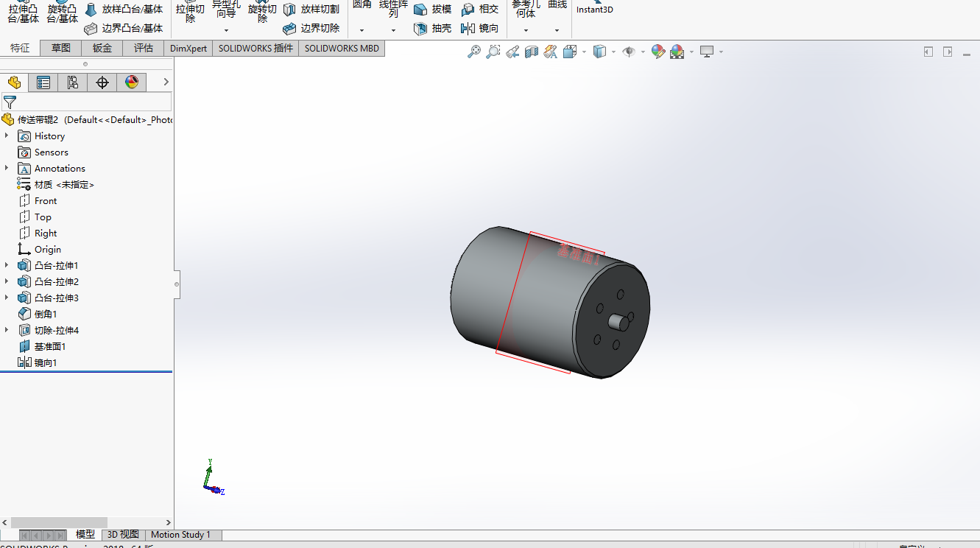This screenshot has width=980, height=548.
Task: Open View Settings dropdown arrow
Action: point(721,52)
